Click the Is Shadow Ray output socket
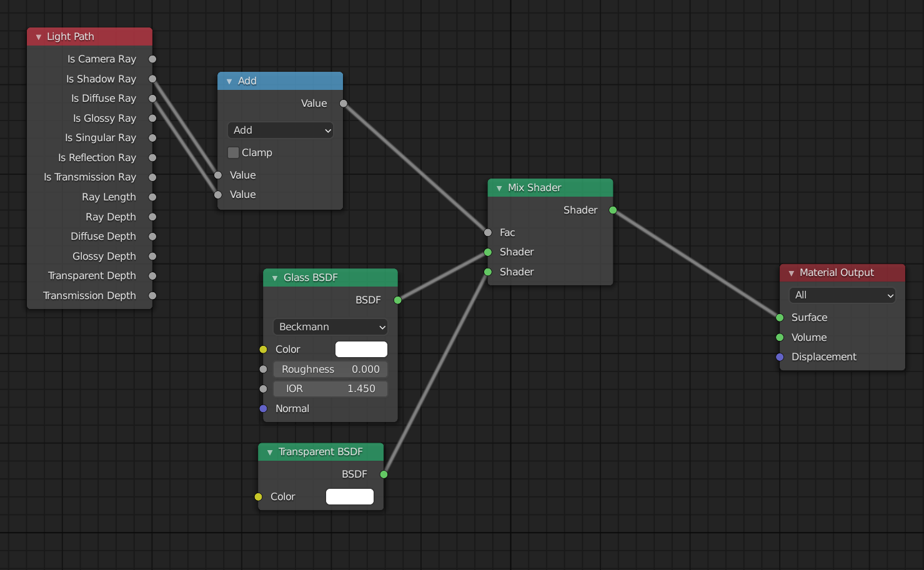Image resolution: width=924 pixels, height=570 pixels. (x=152, y=79)
